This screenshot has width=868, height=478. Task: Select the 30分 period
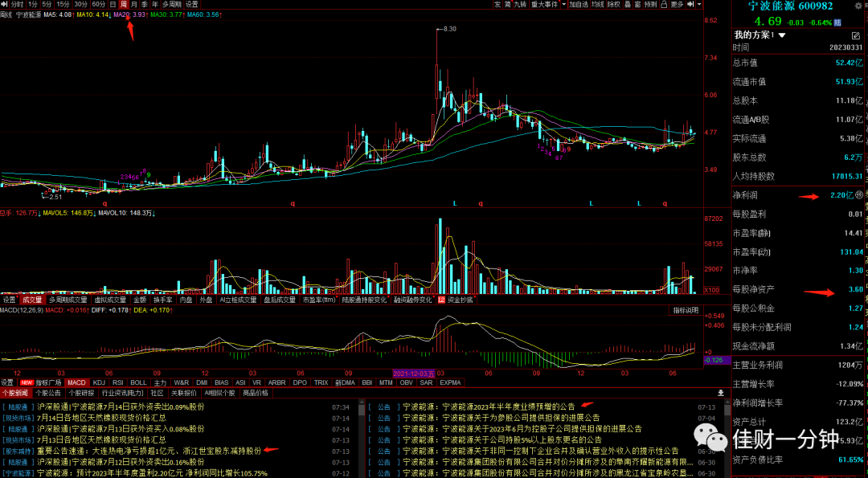tap(80, 4)
